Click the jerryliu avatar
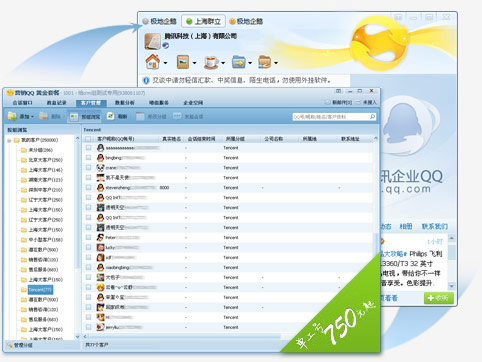Viewport: 482px width, 362px height. [100, 327]
